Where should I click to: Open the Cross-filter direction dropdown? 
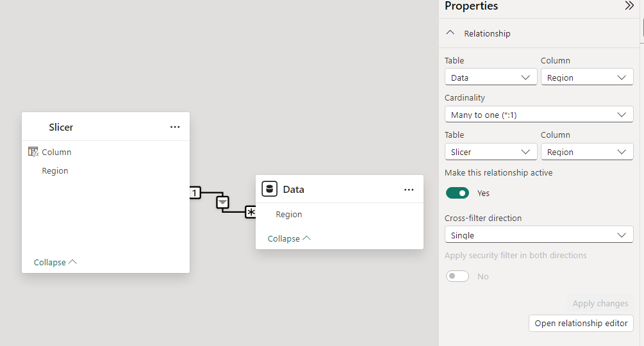tap(539, 235)
